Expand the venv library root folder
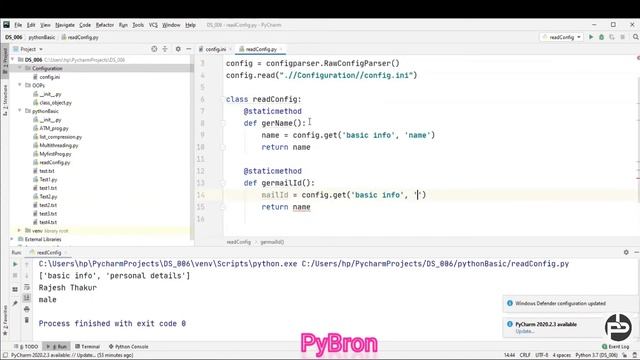 coord(20,231)
